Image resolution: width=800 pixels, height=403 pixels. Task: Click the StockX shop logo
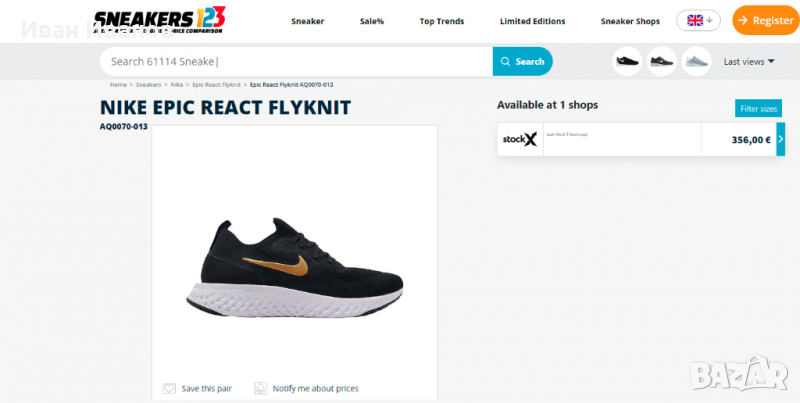(520, 139)
